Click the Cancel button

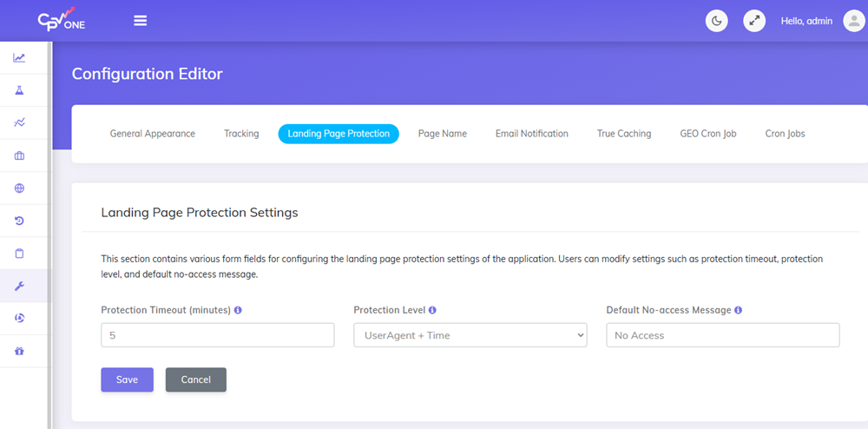click(x=196, y=379)
